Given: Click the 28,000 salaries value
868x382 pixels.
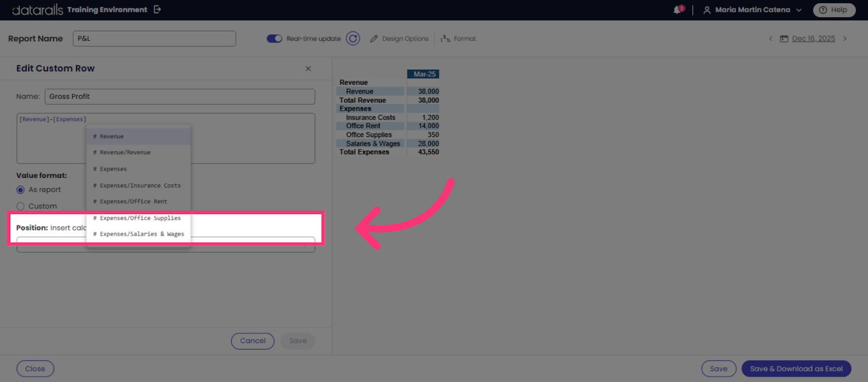Looking at the screenshot, I should (x=429, y=144).
